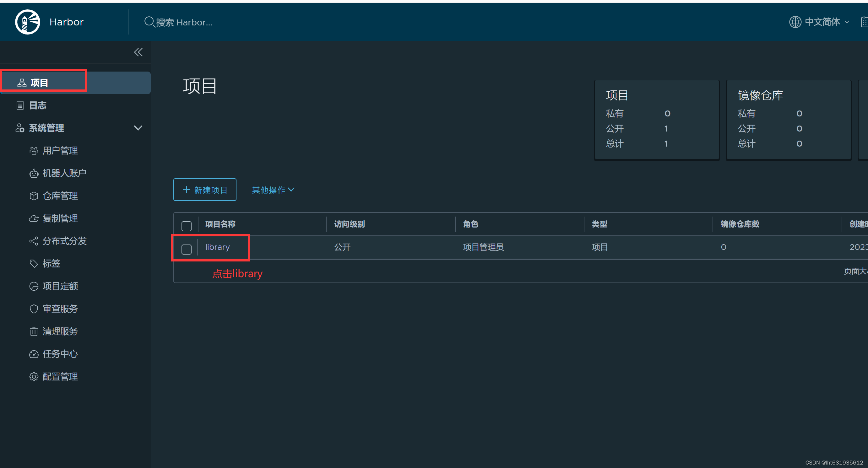Click the 镜像仓库 statistics card title
This screenshot has height=468, width=868.
coord(760,95)
